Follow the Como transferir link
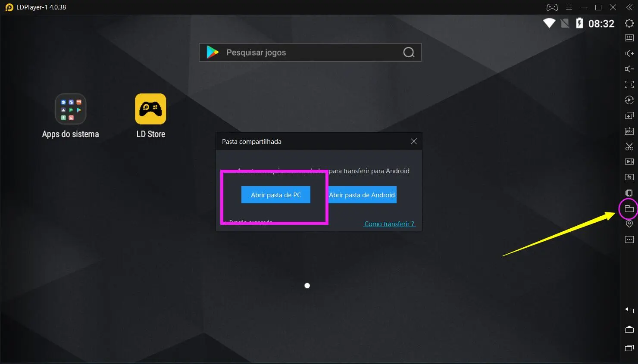 (389, 224)
